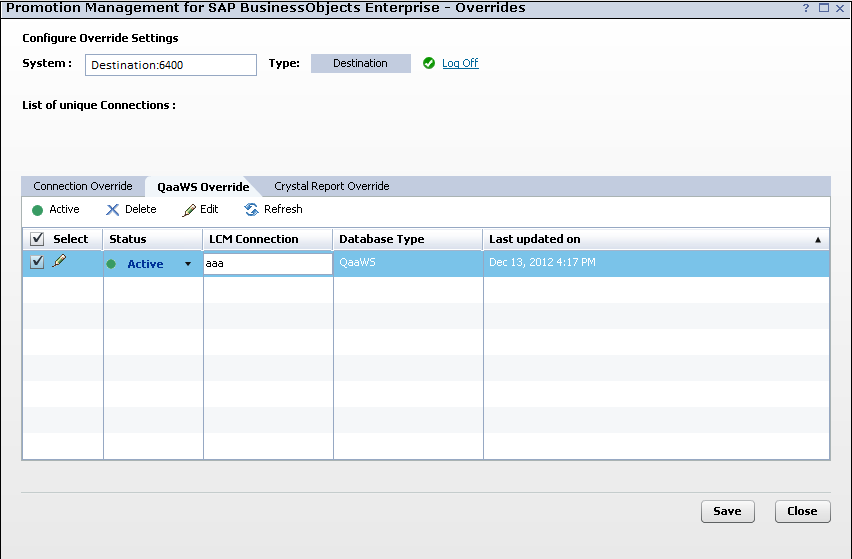Click the Close button
The image size is (852, 559).
pyautogui.click(x=803, y=511)
